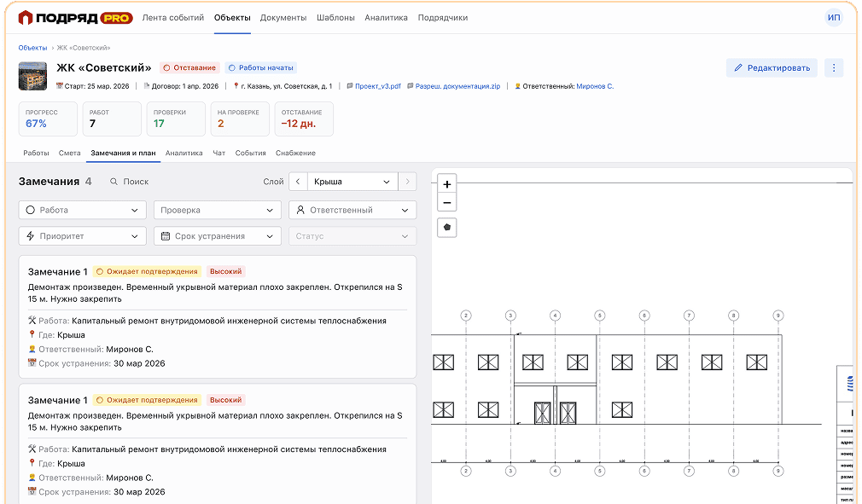This screenshot has width=862, height=504.
Task: Go to previous layer with left arrow
Action: 298,181
